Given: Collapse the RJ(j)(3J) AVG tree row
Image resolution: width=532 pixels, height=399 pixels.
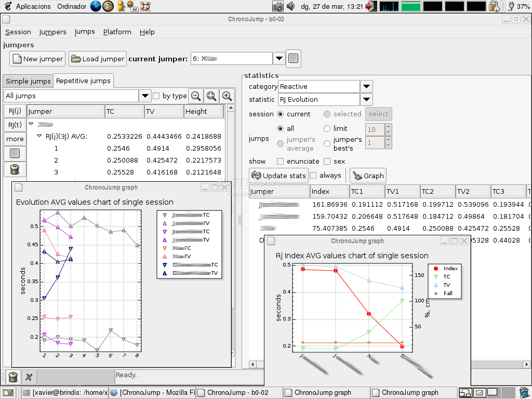Looking at the screenshot, I should coord(39,136).
